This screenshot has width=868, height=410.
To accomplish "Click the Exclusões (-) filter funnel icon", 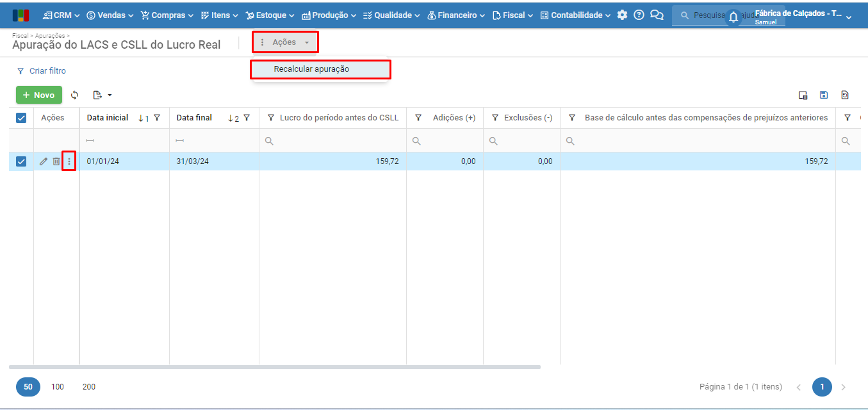I will click(x=495, y=118).
